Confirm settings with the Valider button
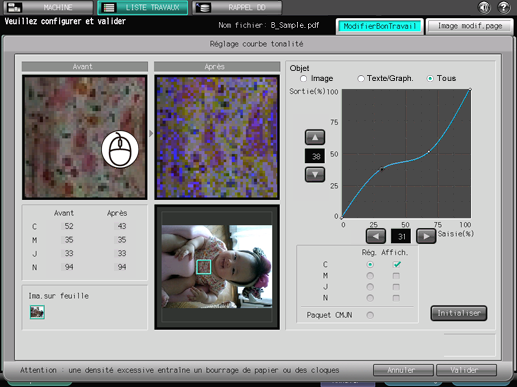The height and width of the screenshot is (387, 517). (x=466, y=370)
